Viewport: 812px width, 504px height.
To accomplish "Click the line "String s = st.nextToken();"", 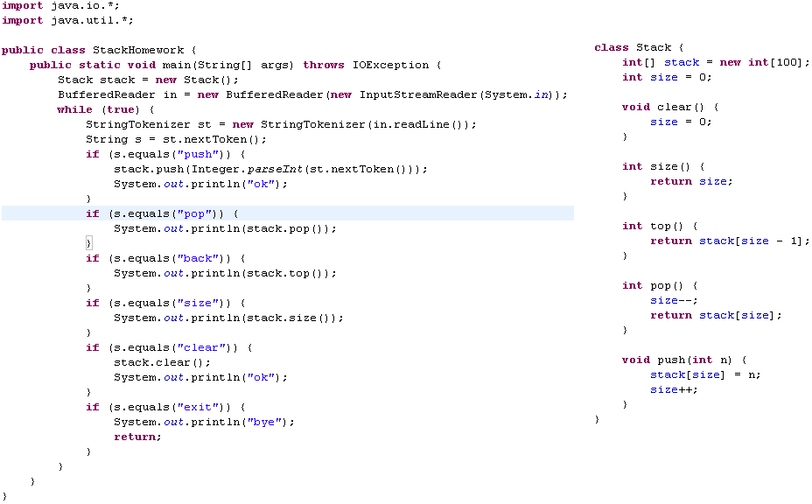I will [x=176, y=140].
